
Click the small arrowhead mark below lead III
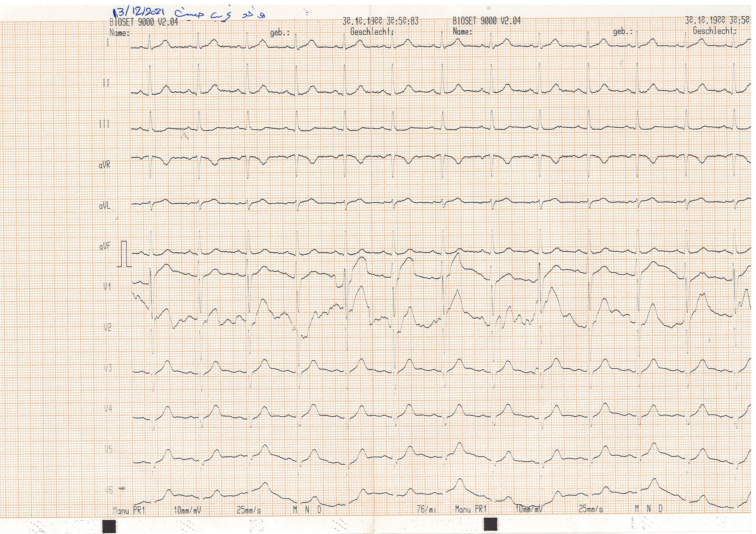[x=184, y=136]
